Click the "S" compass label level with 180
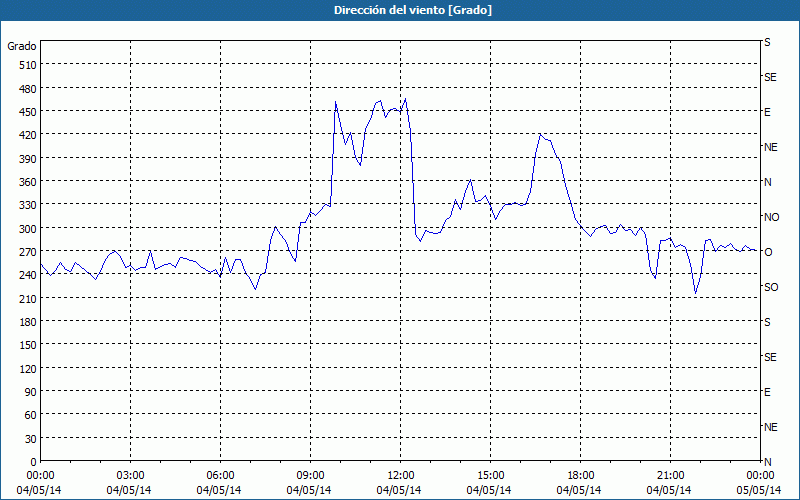The width and height of the screenshot is (800, 500). [x=767, y=322]
